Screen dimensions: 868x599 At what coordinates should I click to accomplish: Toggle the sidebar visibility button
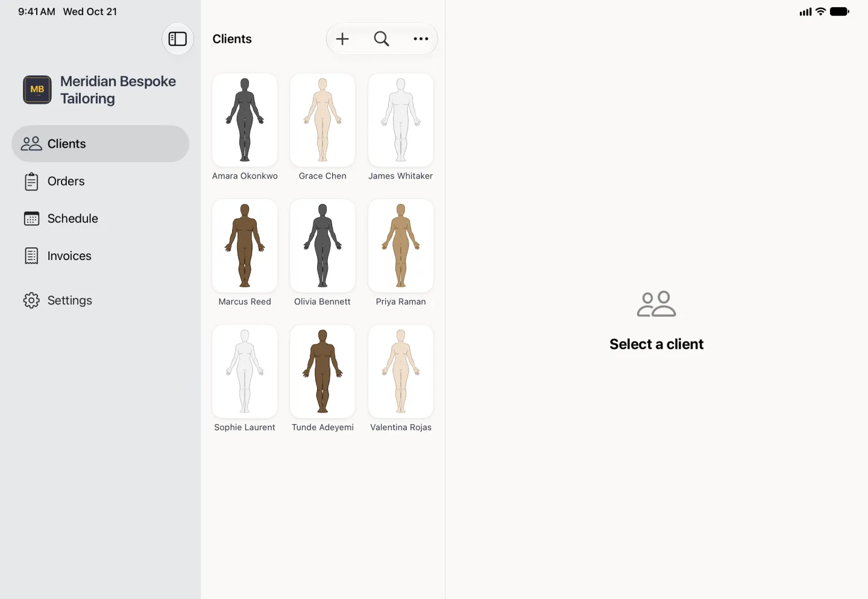[177, 39]
